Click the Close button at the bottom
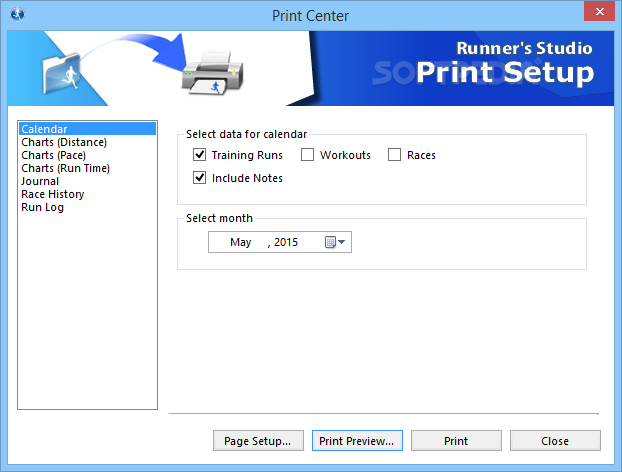 (x=555, y=441)
